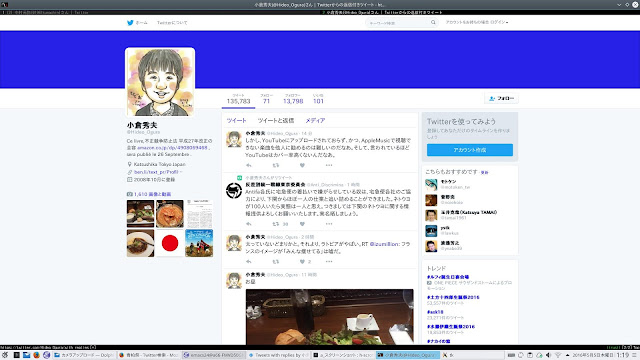Click the ysik suggested user avatar
The width and height of the screenshot is (640, 360).
click(431, 231)
